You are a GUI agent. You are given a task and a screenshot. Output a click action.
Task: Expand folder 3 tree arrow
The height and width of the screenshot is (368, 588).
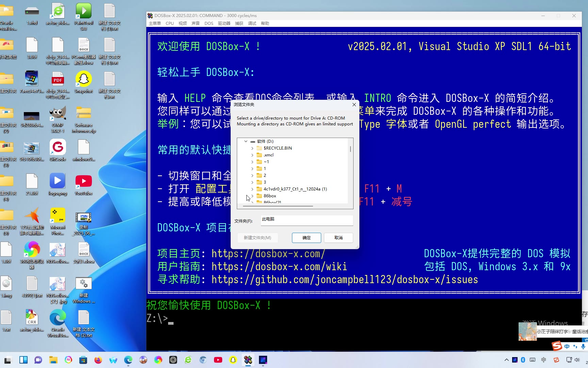click(x=252, y=182)
